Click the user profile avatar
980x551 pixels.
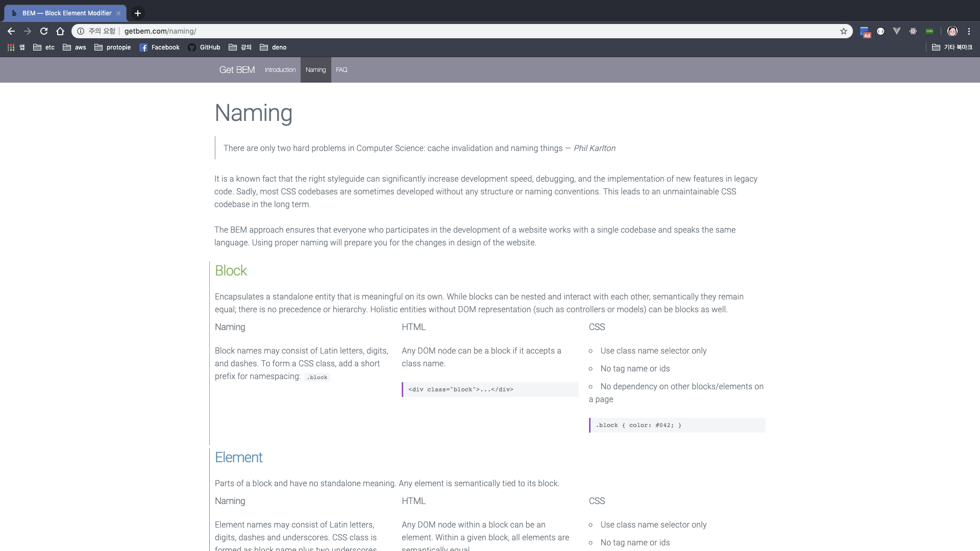pyautogui.click(x=952, y=31)
